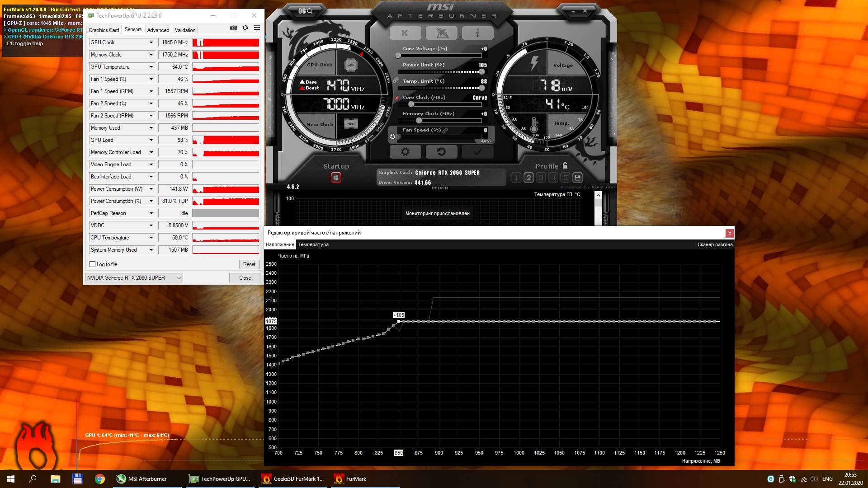Expand the GPU selection combo box in GPU-Z
Screen dimensions: 868x488
[179, 278]
